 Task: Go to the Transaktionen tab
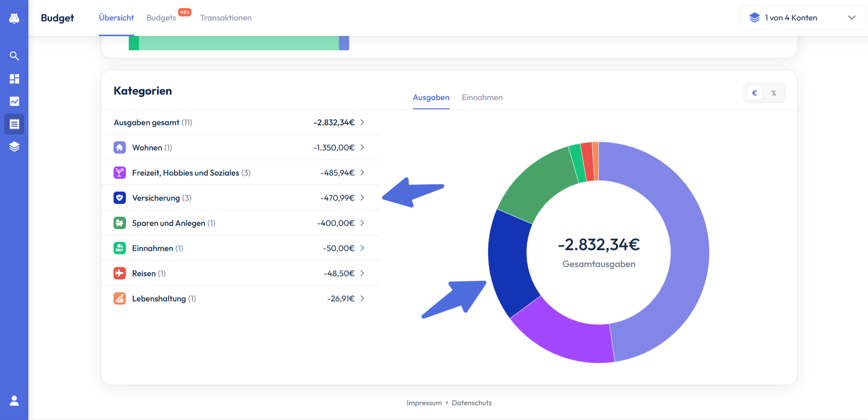coord(226,18)
